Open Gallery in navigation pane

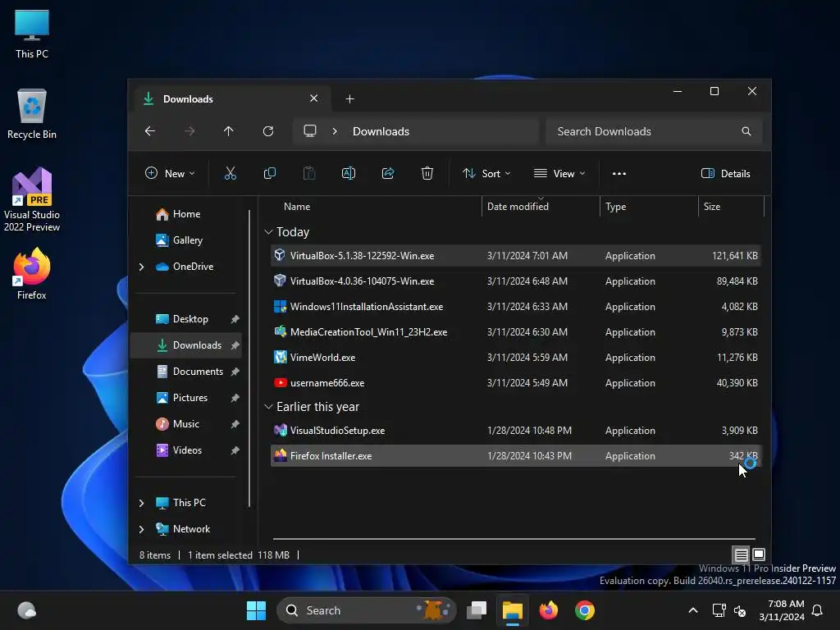point(186,240)
